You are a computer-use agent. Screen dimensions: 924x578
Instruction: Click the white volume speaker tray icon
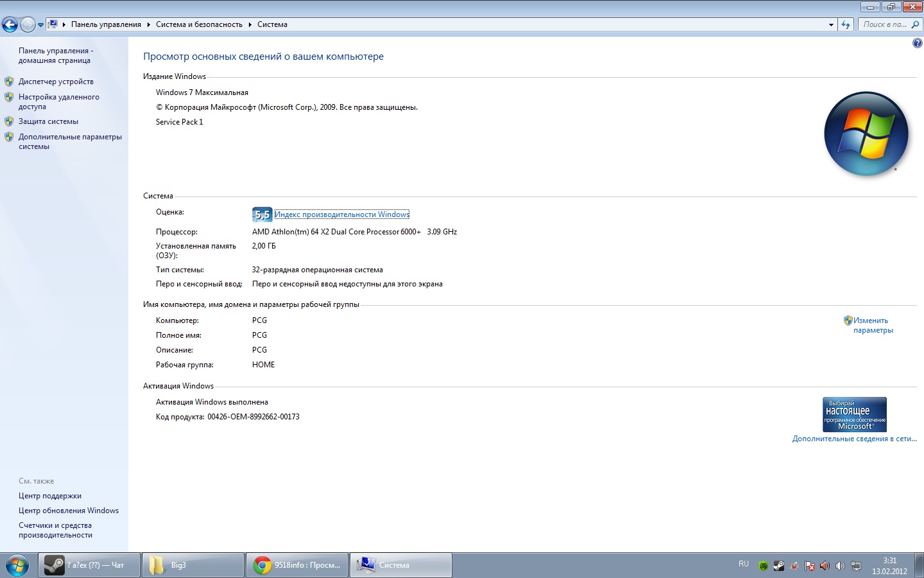pos(841,566)
